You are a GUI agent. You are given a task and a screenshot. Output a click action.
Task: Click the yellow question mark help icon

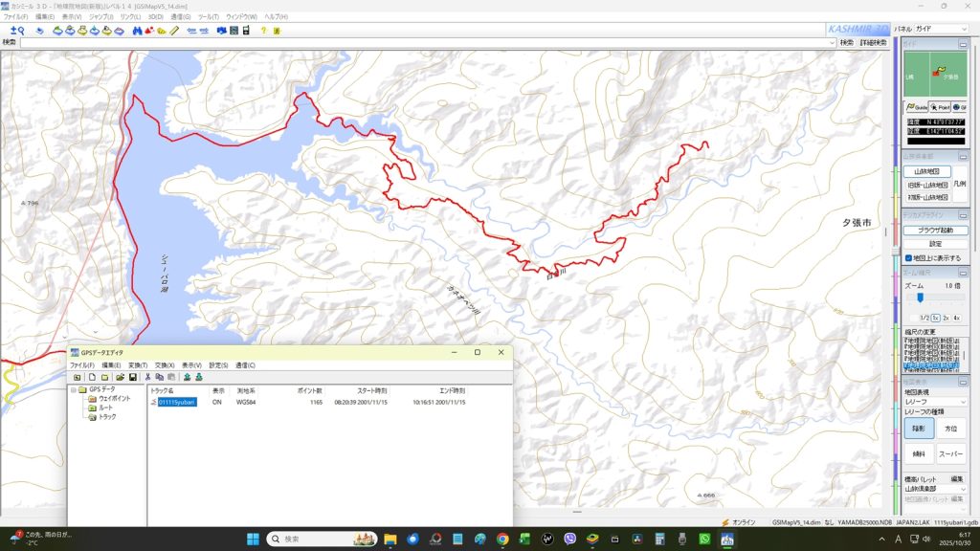(x=263, y=31)
